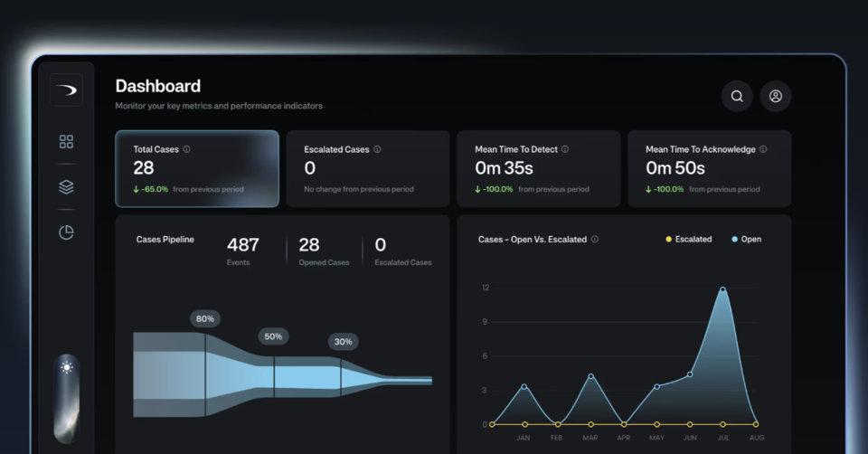Toggle the Escalated series in chart legend
This screenshot has width=868, height=454.
pos(689,240)
